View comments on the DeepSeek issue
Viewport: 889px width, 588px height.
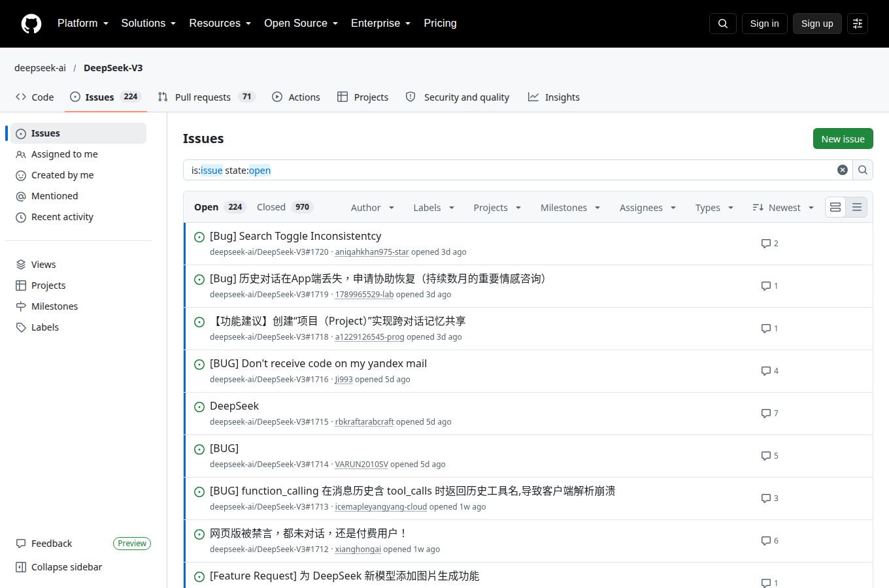pyautogui.click(x=770, y=414)
